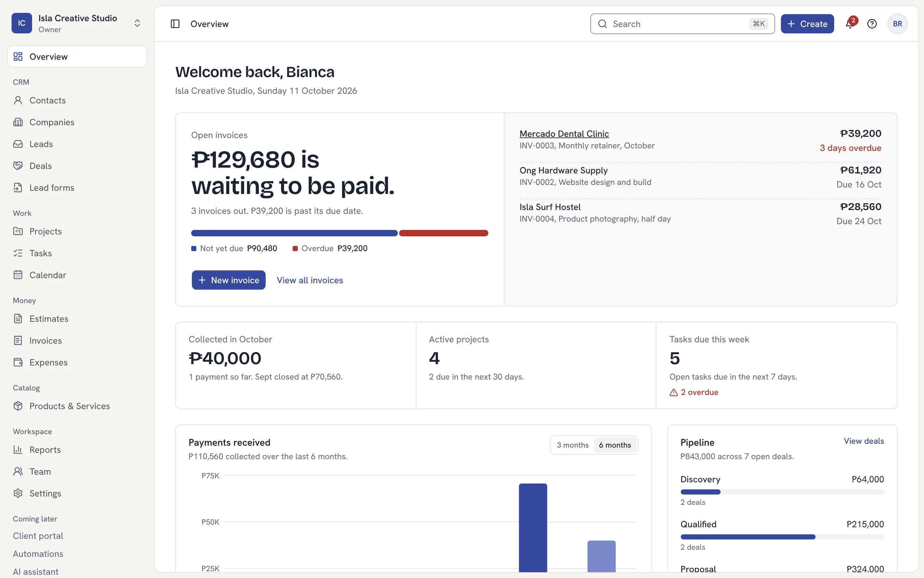Screen dimensions: 924x578
Task: Switch payments chart to 3 months
Action: pyautogui.click(x=572, y=445)
